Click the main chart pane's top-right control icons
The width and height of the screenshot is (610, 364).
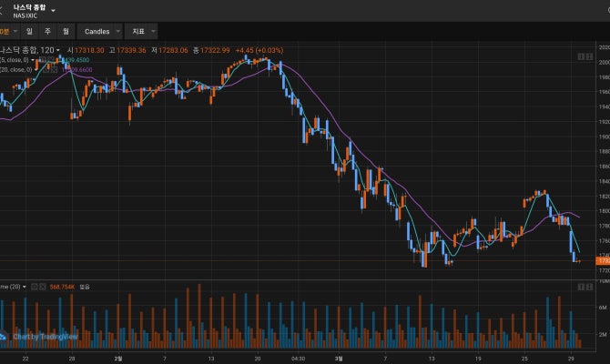pyautogui.click(x=584, y=57)
